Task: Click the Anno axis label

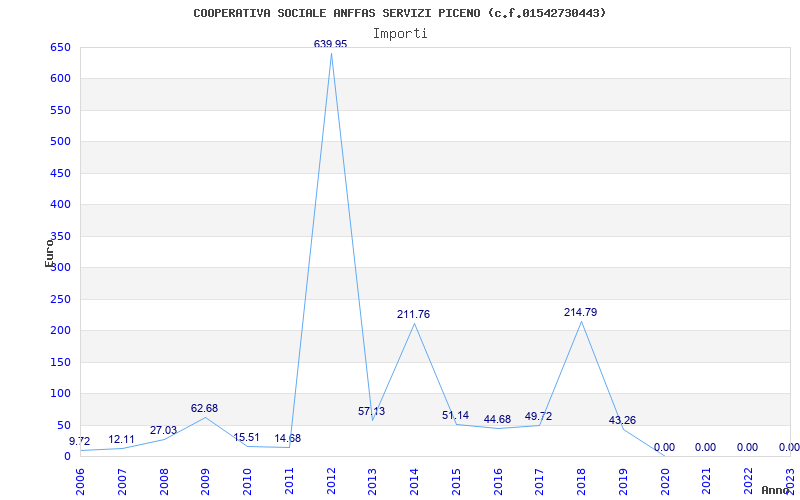Action: (775, 490)
